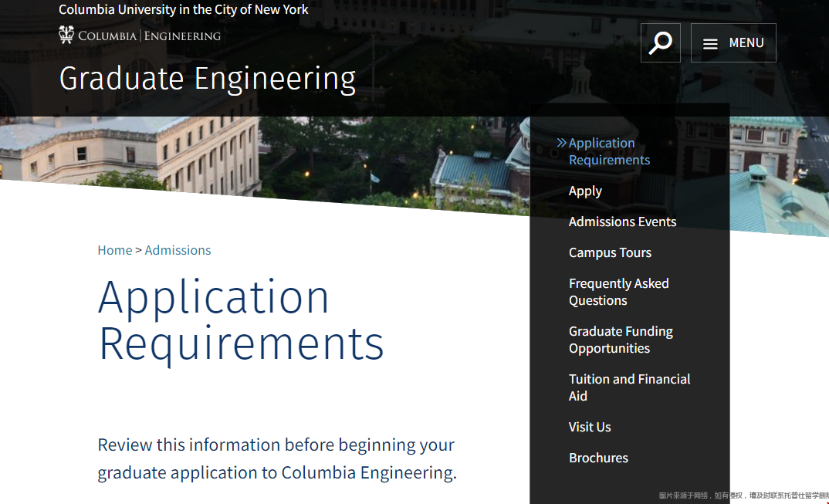Screen dimensions: 829x504
Task: Open Graduate Funding Opportunities menu item
Action: coord(621,340)
